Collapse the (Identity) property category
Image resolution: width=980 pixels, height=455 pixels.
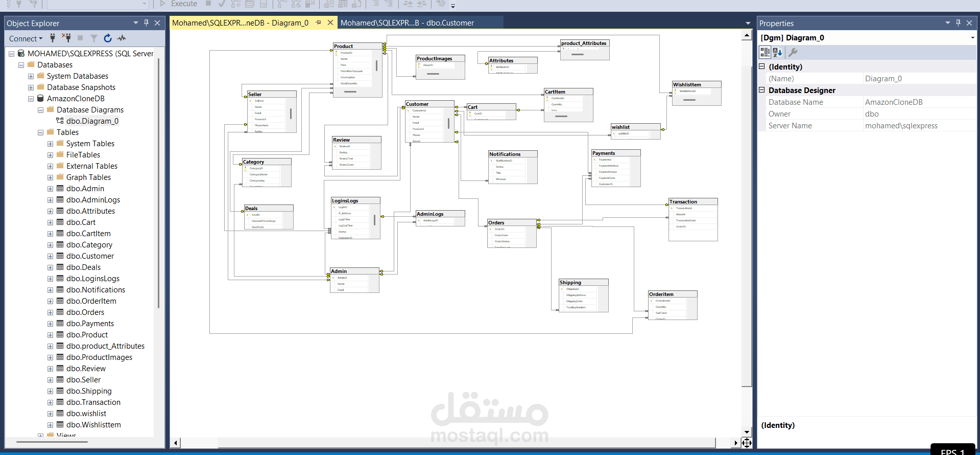762,66
